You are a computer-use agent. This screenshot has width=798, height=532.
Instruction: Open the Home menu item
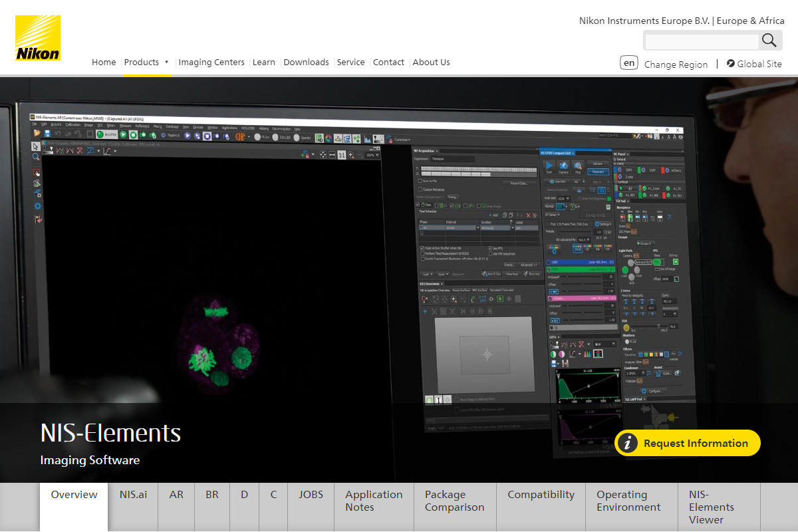pyautogui.click(x=104, y=63)
